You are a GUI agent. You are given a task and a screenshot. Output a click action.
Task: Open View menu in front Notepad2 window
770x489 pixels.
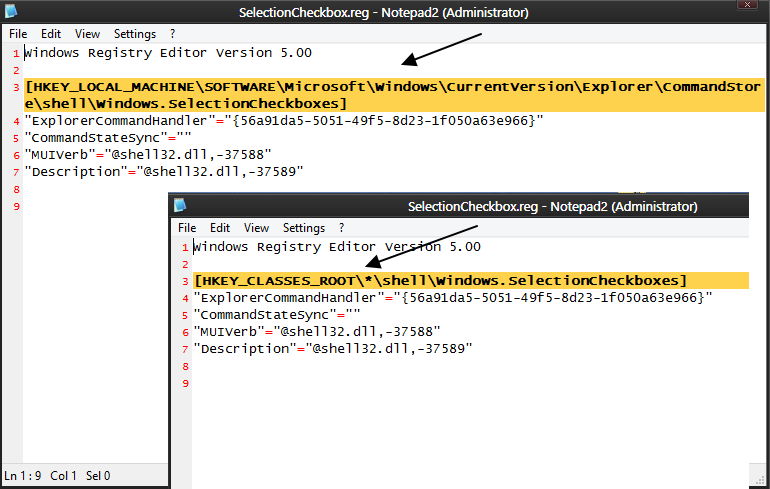256,228
